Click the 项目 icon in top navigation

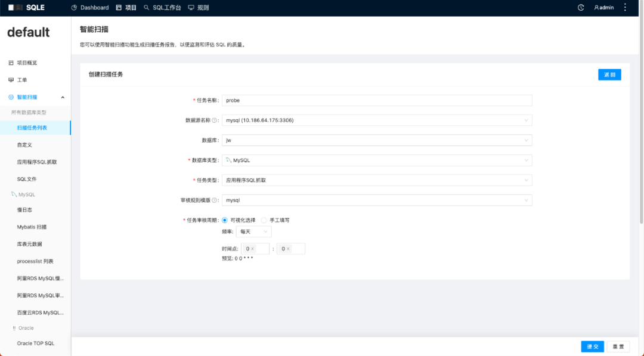(x=119, y=7)
